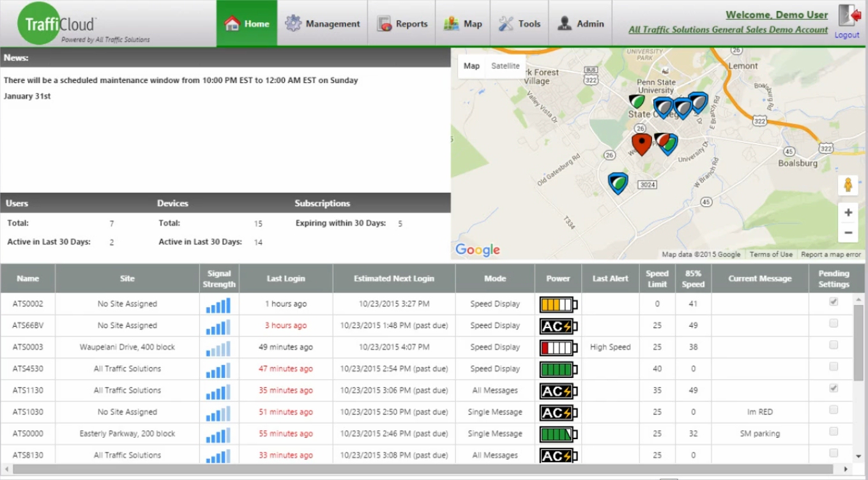This screenshot has width=868, height=480.
Task: Go to the Home tab
Action: (x=247, y=24)
